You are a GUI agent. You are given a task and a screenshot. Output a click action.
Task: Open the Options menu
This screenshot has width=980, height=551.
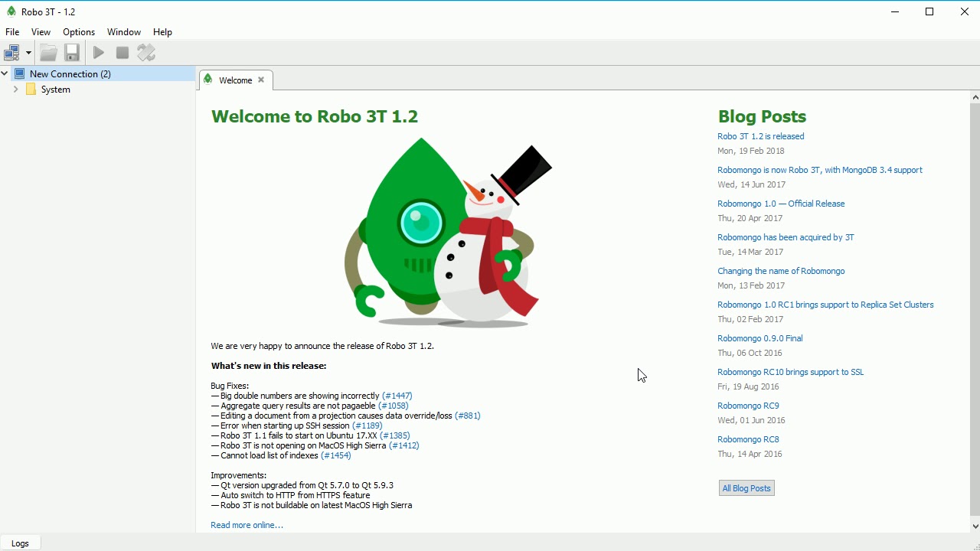[x=79, y=32]
